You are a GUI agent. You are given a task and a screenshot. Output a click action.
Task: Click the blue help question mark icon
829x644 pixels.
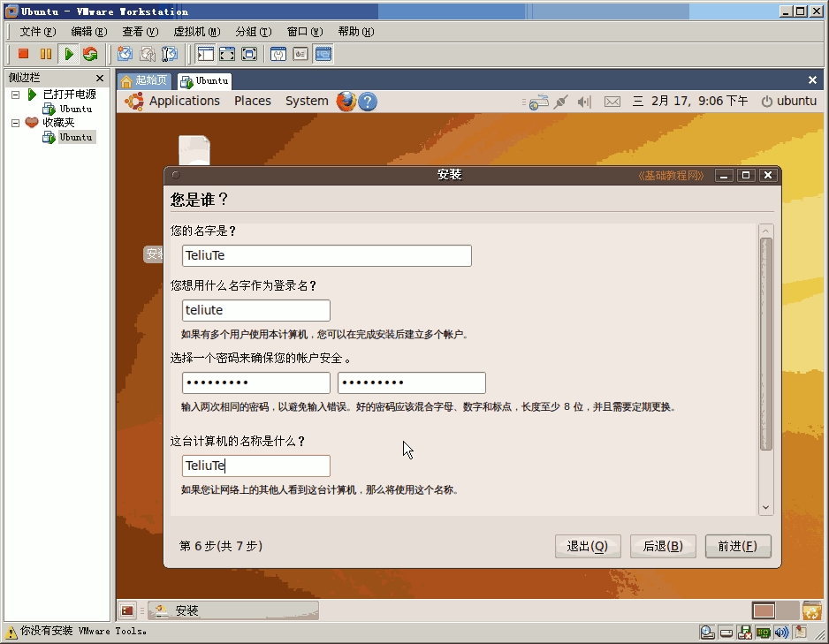click(x=368, y=102)
